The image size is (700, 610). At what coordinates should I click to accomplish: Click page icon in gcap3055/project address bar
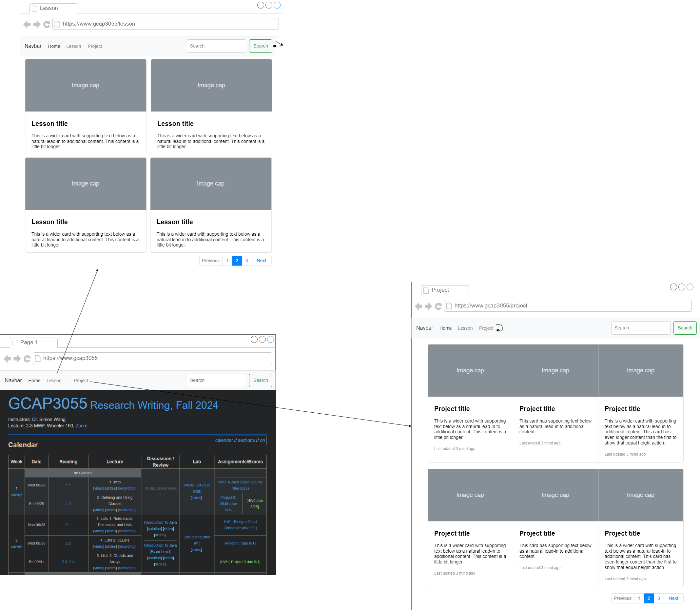coord(449,306)
